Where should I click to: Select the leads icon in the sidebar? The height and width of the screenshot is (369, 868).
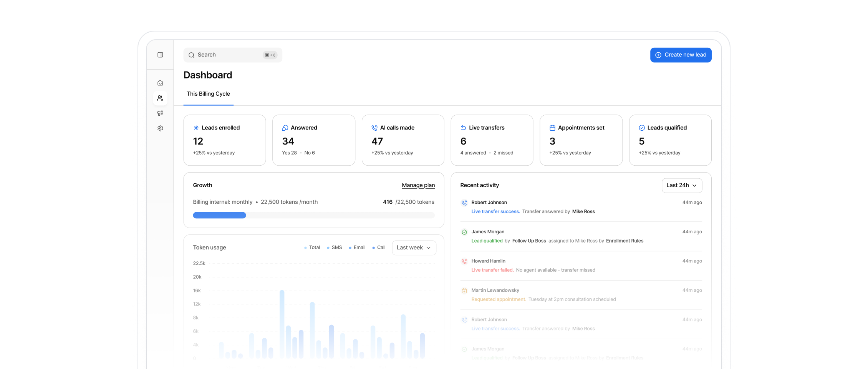[160, 98]
